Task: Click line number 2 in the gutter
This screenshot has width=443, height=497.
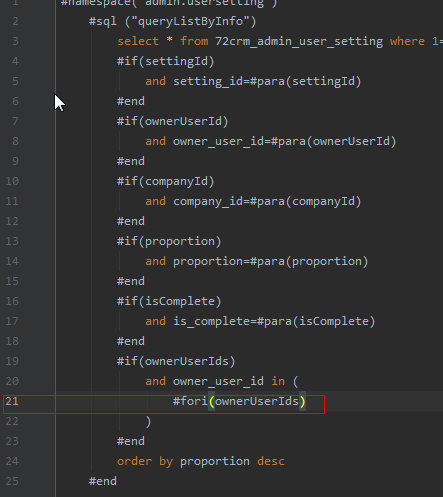Action: tap(15, 21)
